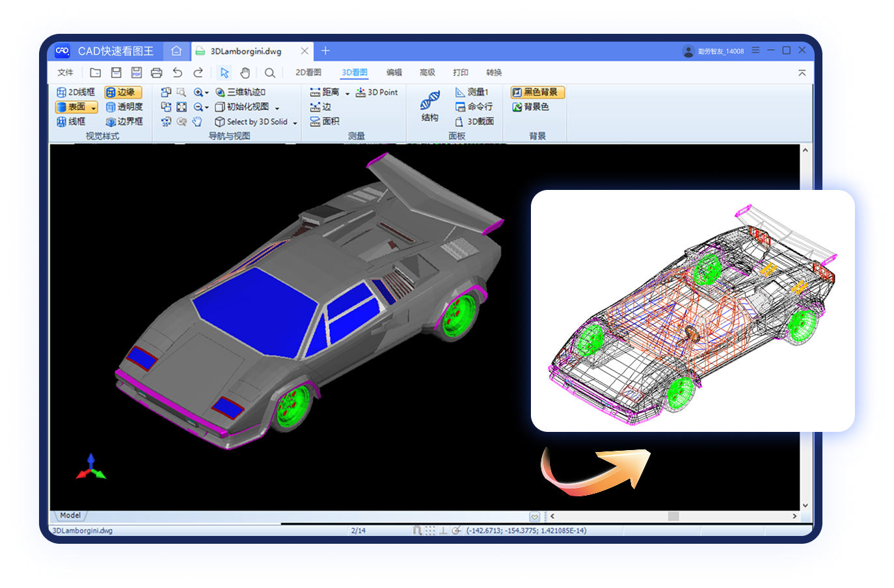This screenshot has height=588, width=894.
Task: Switch to the 3D看图 tab
Action: [x=355, y=72]
